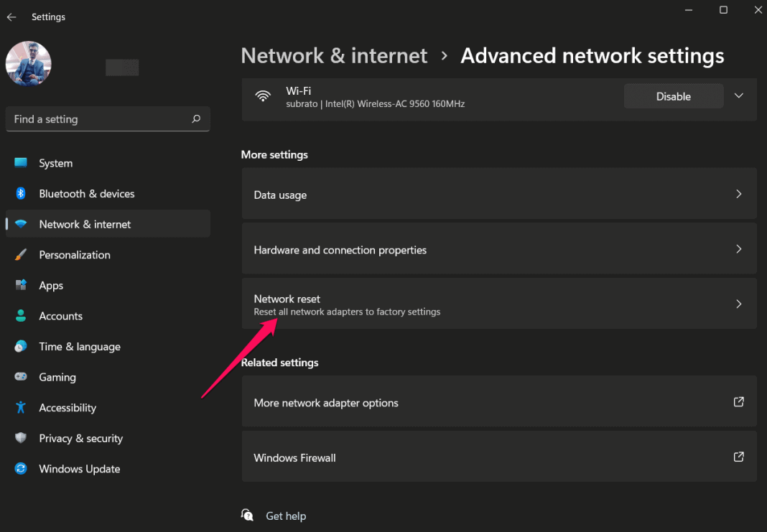Disable the Wi-Fi adapter
767x532 pixels.
coord(673,96)
